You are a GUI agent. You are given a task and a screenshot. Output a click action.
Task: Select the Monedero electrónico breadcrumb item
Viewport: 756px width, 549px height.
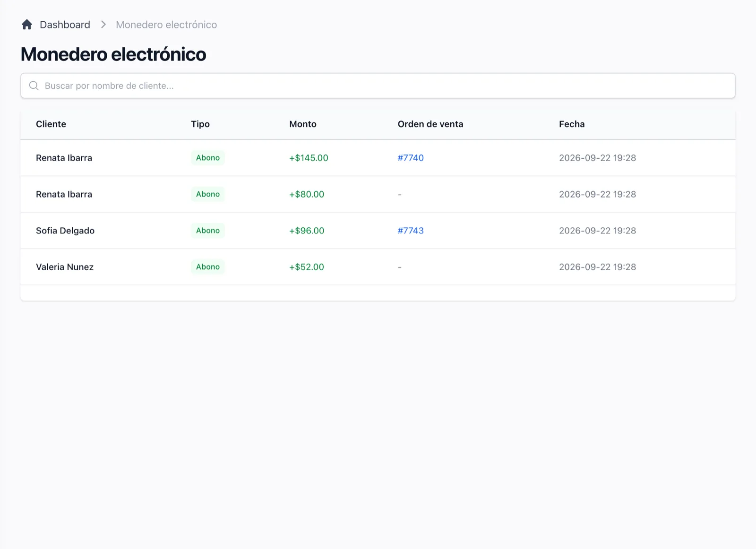point(166,25)
